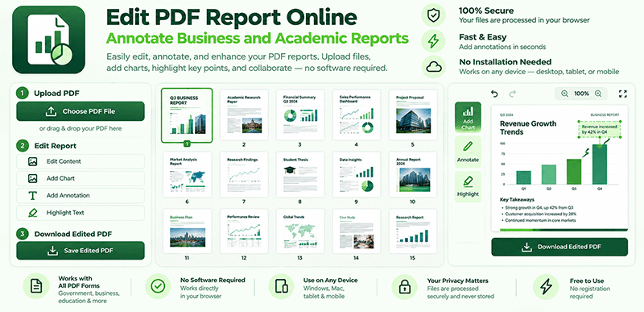Image resolution: width=644 pixels, height=312 pixels.
Task: Click the app logo with chart document
Action: coord(48,40)
